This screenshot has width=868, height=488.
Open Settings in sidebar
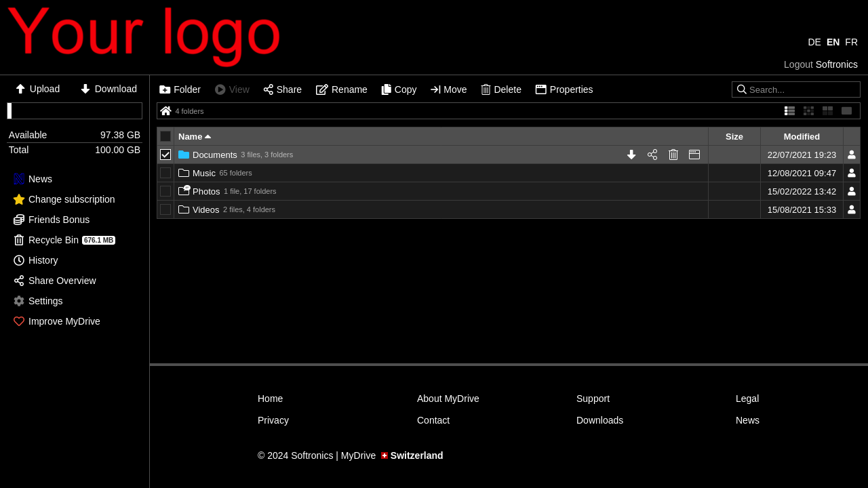tap(38, 301)
